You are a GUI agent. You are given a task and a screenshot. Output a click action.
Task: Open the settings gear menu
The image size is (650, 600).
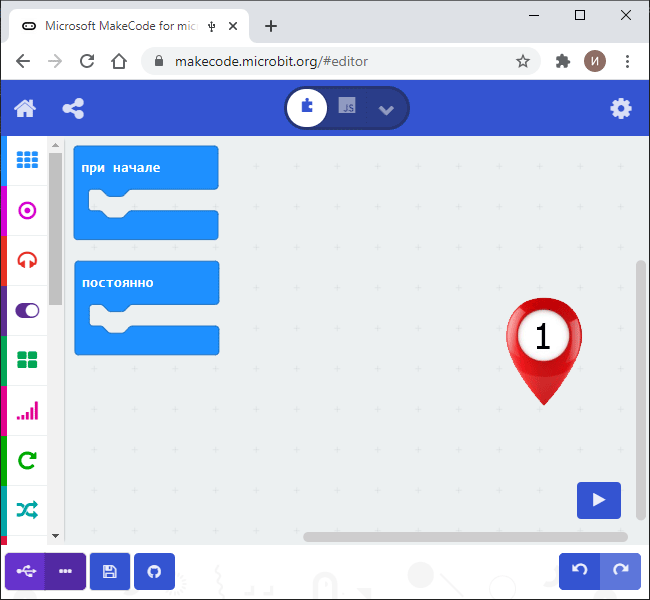[621, 109]
